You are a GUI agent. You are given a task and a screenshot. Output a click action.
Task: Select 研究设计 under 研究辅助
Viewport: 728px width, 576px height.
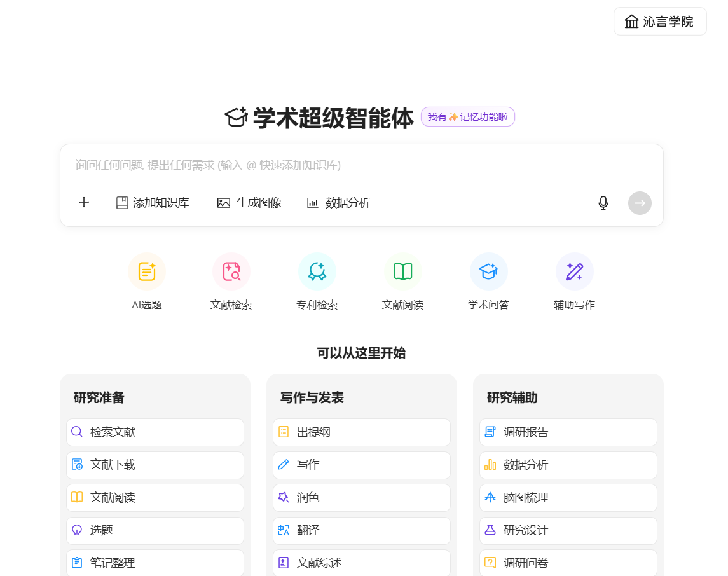click(568, 530)
